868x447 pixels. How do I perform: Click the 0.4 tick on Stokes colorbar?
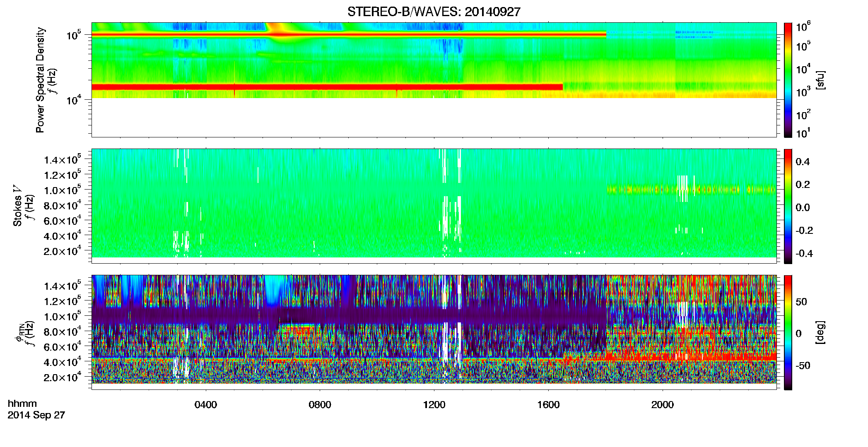[x=803, y=162]
